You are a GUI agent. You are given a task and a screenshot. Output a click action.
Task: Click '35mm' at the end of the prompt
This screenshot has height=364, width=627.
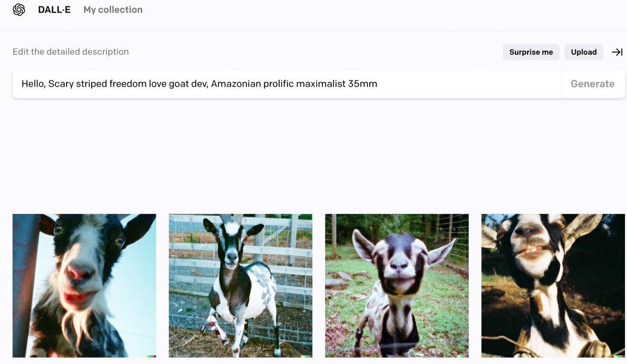(x=362, y=84)
